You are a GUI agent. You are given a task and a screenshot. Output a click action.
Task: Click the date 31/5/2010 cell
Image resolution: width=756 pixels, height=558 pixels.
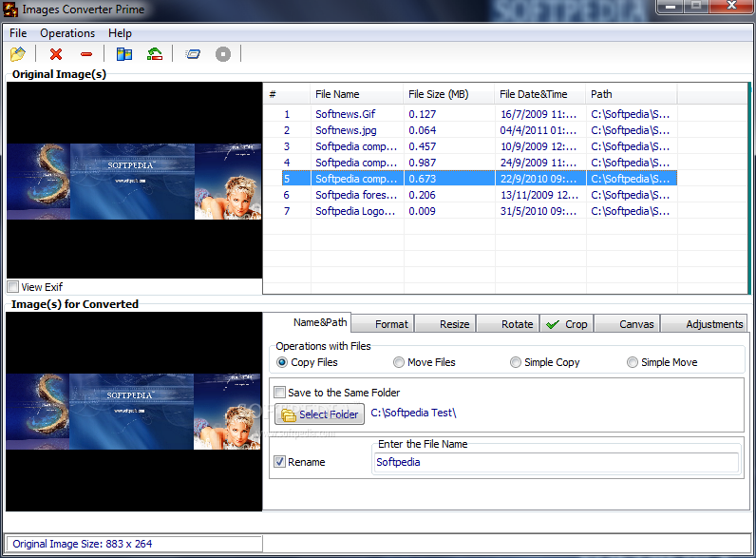click(539, 211)
